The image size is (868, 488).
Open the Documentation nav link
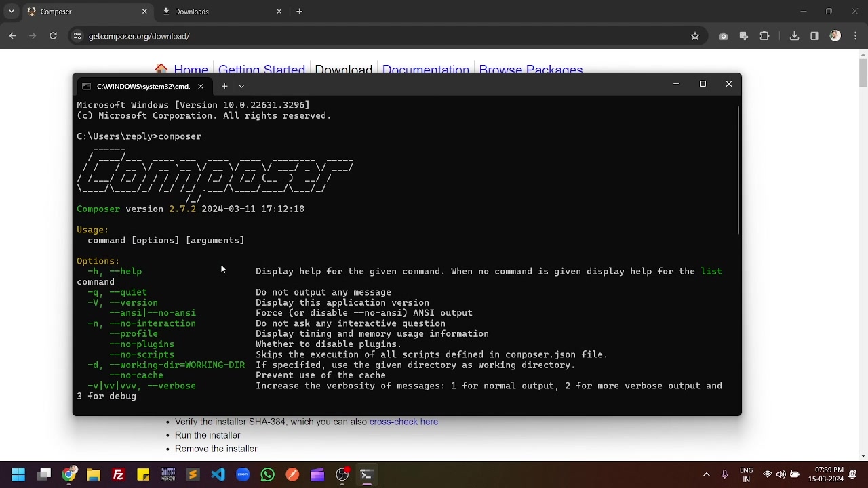[x=426, y=70]
